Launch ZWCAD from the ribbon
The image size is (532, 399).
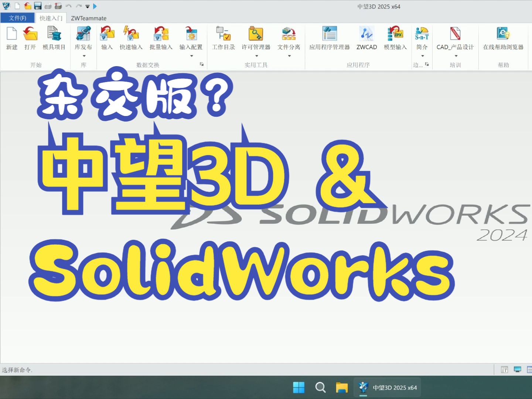pos(366,34)
